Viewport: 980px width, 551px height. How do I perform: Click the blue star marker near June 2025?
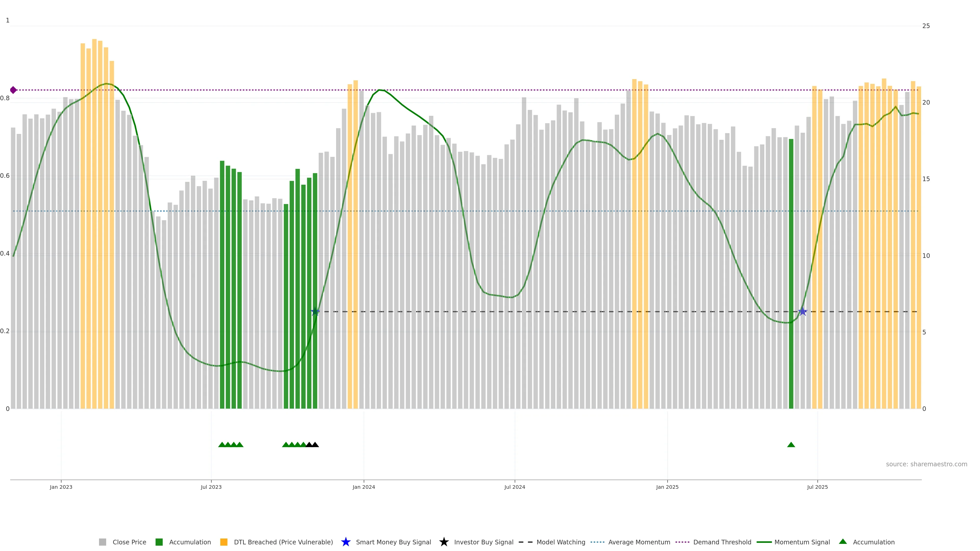point(802,311)
